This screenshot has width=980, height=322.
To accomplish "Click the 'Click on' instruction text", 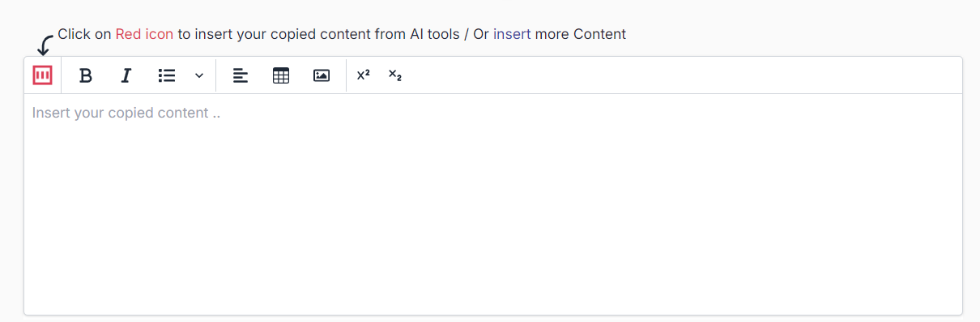I will (84, 34).
